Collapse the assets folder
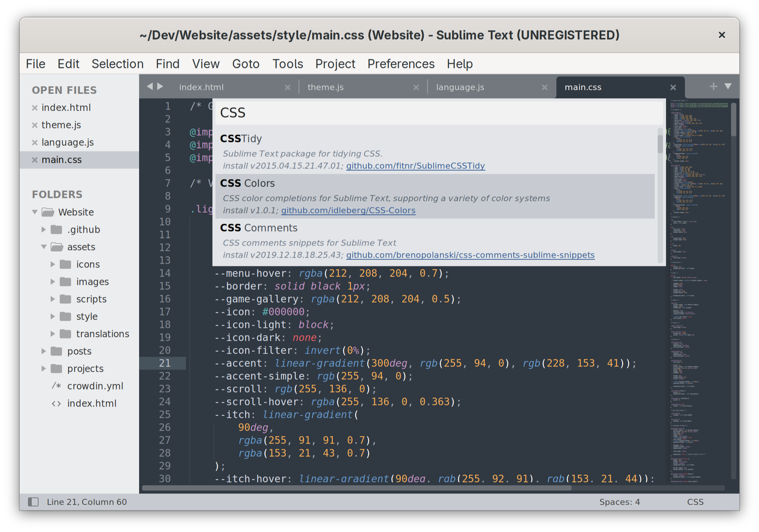The image size is (759, 532). (x=44, y=247)
